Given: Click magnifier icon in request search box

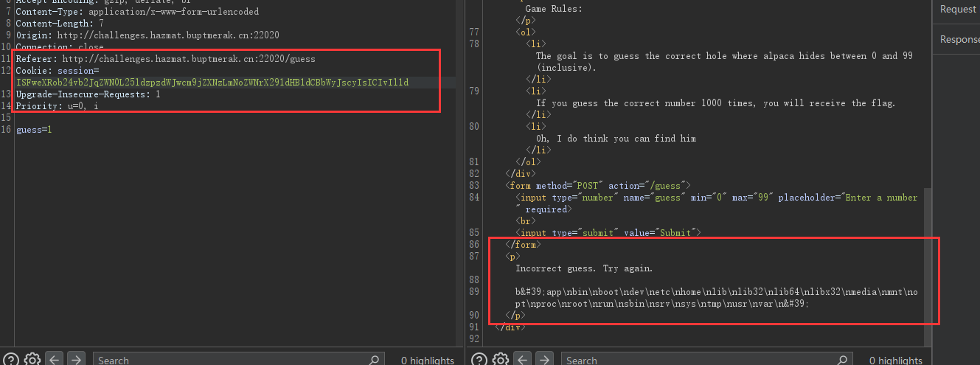Looking at the screenshot, I should tap(375, 360).
